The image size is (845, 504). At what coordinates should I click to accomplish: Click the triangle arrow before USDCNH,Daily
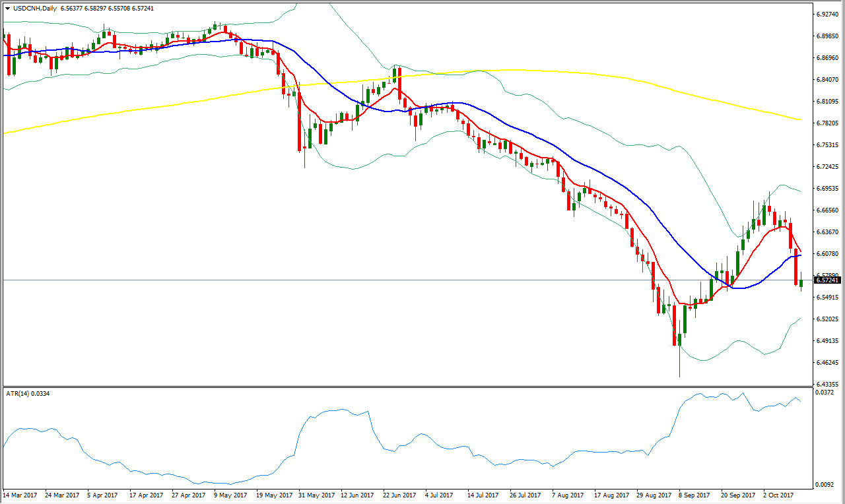coord(7,8)
